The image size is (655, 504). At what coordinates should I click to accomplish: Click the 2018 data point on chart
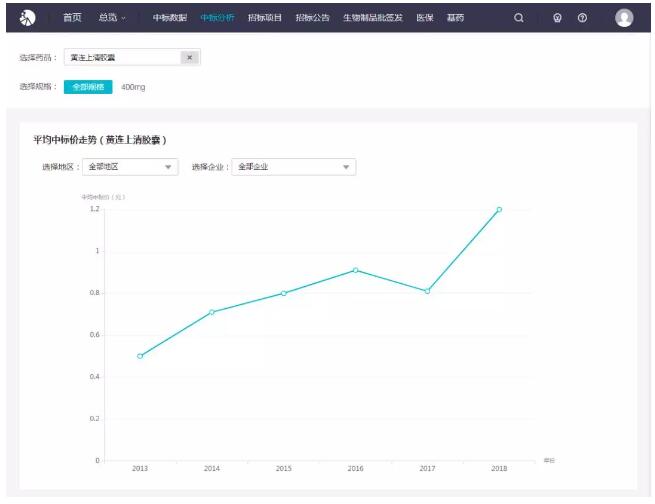pos(499,210)
